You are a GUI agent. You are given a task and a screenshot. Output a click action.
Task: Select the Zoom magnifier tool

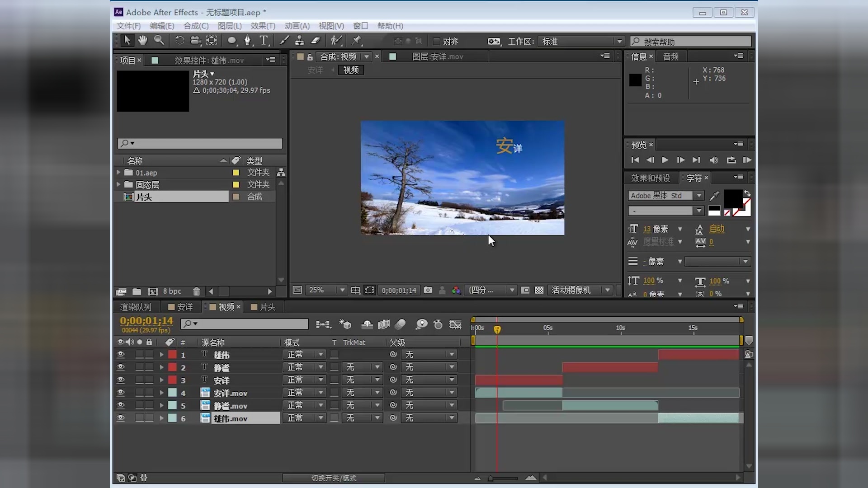(x=159, y=41)
